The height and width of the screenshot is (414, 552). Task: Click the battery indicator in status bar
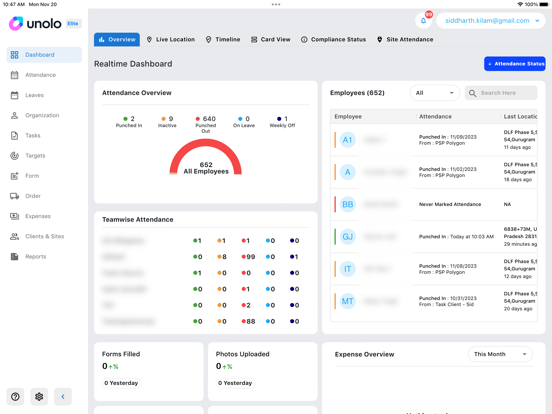point(544,4)
